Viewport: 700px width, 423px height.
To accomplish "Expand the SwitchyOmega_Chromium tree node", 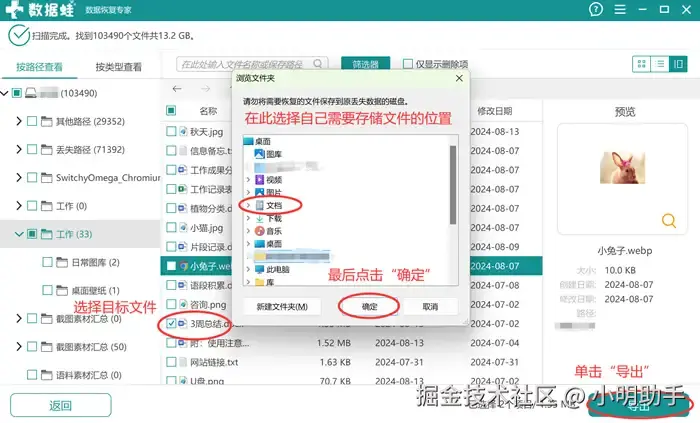I will pos(19,178).
